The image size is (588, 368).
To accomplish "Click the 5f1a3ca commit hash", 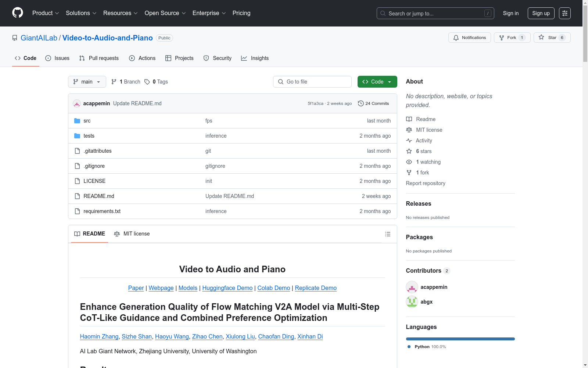I will click(316, 103).
